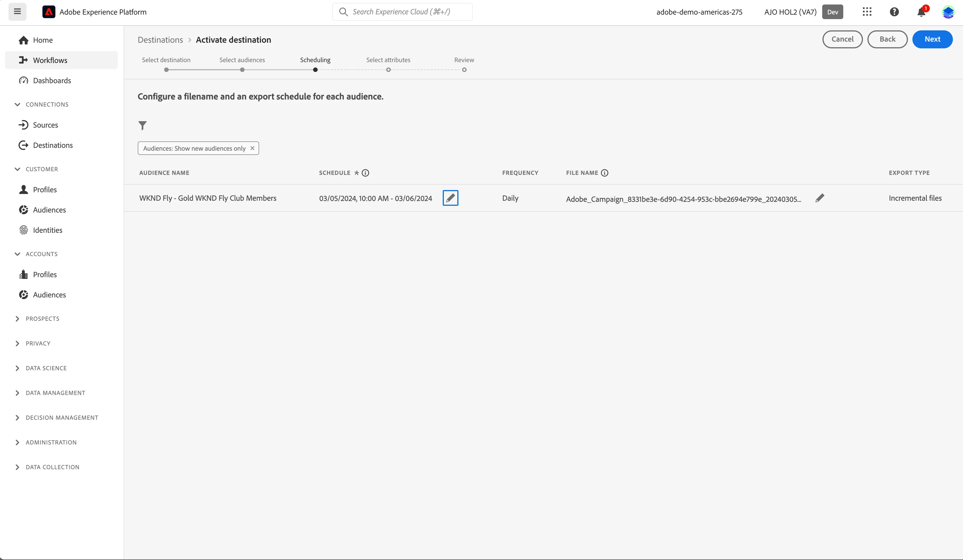
Task: Show File Name column info tooltip
Action: 605,173
